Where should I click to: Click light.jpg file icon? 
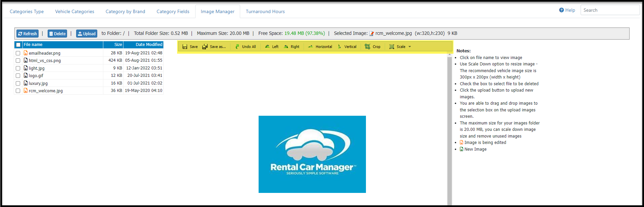(x=25, y=68)
